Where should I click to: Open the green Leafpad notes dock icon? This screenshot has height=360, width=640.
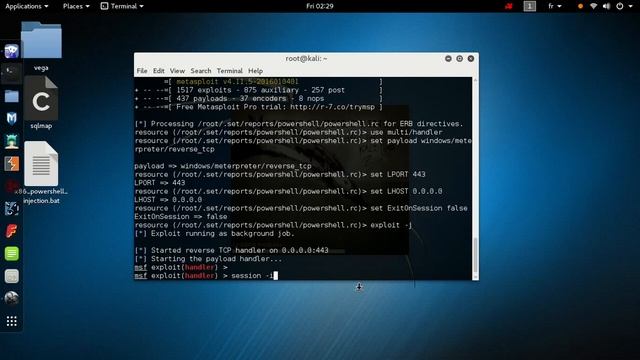tap(11, 253)
